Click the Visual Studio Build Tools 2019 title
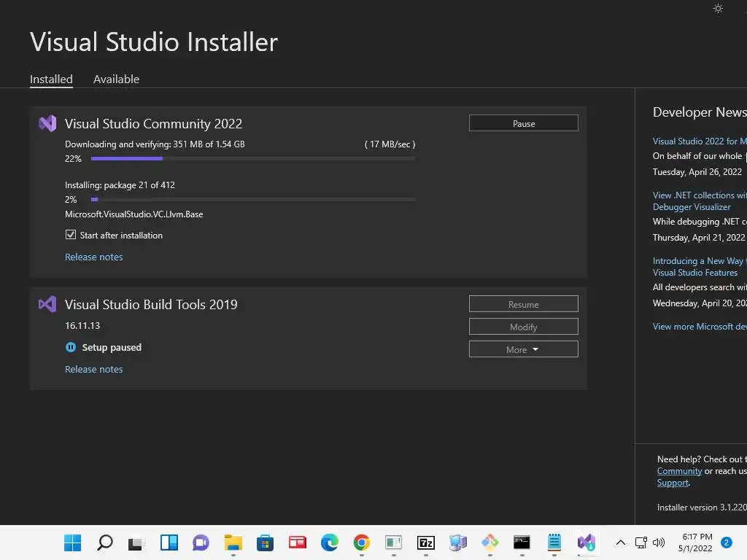747x560 pixels. tap(151, 305)
